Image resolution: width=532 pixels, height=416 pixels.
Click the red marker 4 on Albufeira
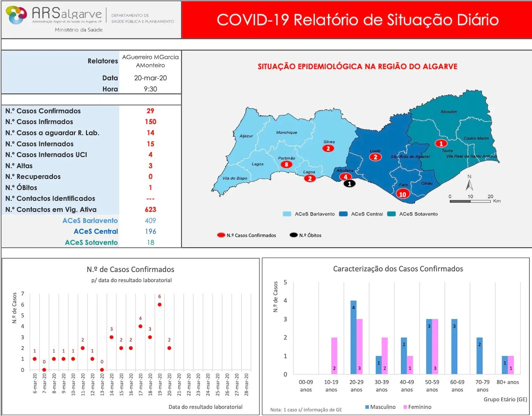tap(345, 177)
